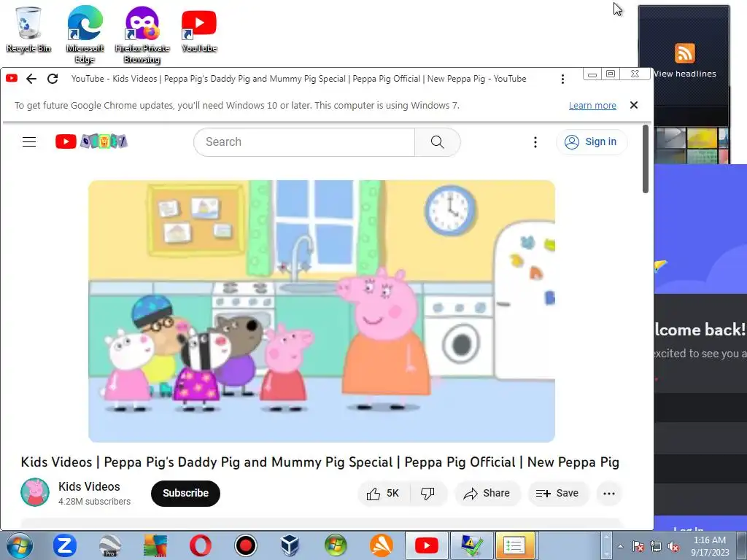Image resolution: width=747 pixels, height=560 pixels.
Task: Open the clock showing 1:16 AM
Action: (x=710, y=545)
